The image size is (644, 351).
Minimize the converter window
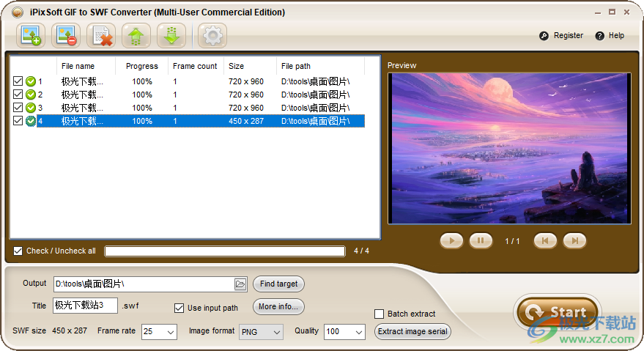tap(598, 12)
